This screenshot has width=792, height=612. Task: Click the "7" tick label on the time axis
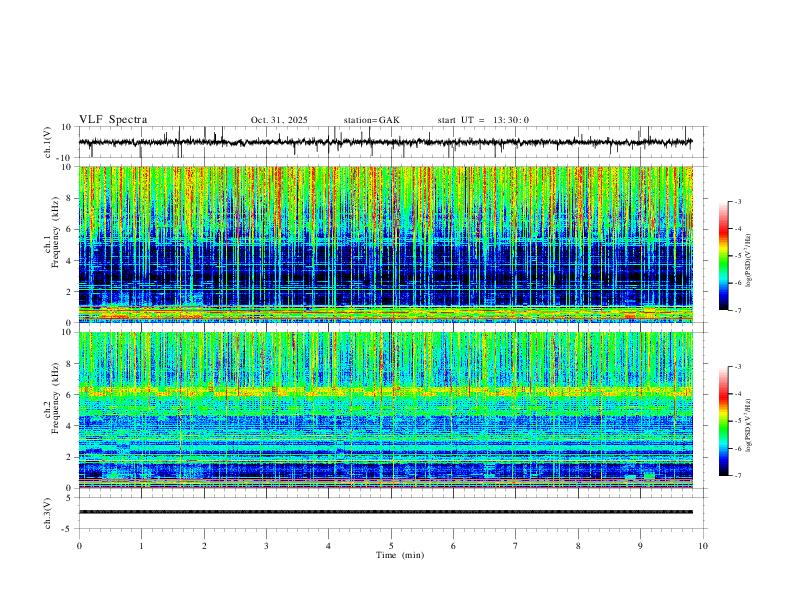tap(516, 546)
